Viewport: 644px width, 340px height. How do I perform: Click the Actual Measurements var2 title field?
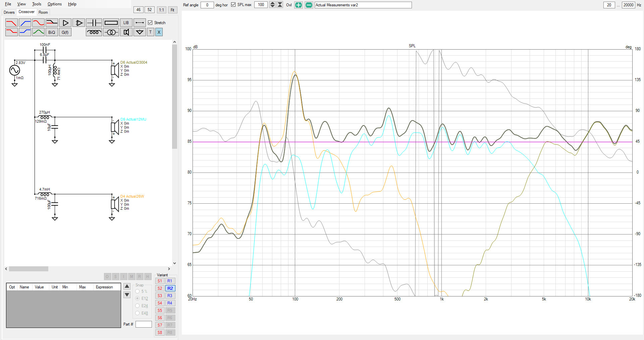coord(363,5)
